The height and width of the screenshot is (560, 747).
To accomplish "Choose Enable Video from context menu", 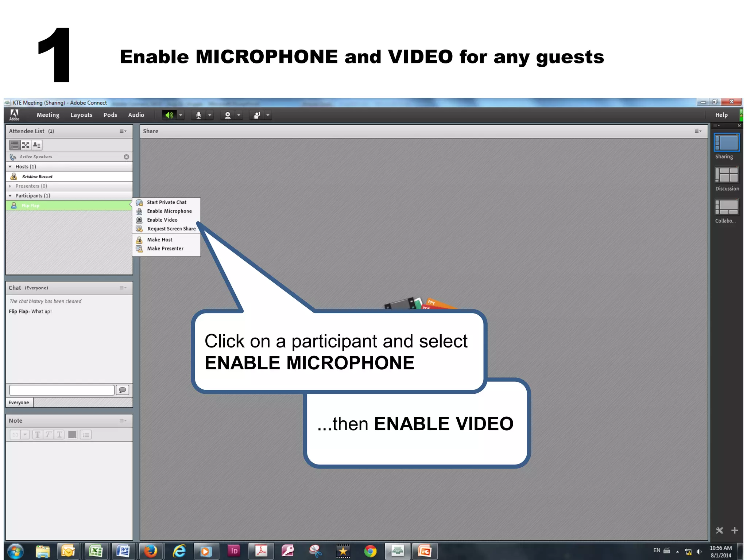I will pos(166,220).
